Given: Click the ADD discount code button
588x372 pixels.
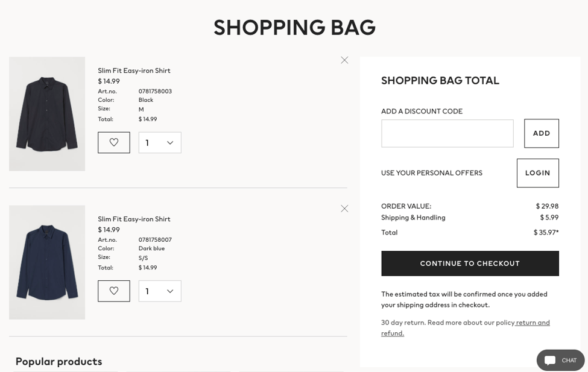Looking at the screenshot, I should pos(541,133).
